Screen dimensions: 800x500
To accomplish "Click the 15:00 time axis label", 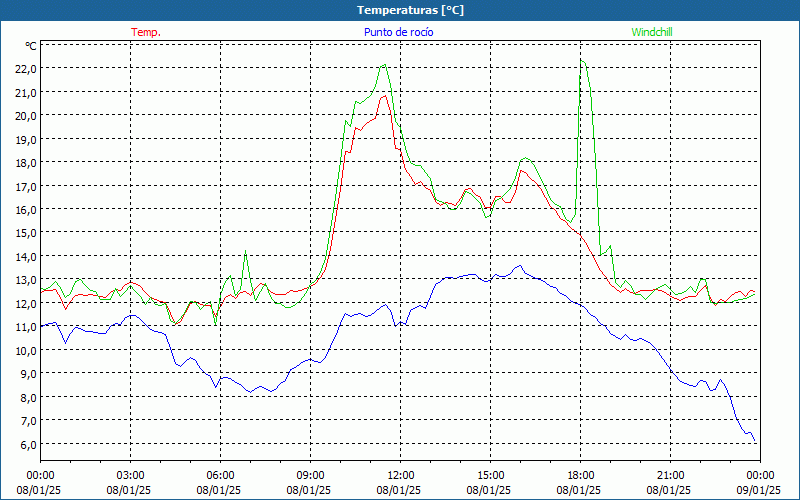I will (x=491, y=476).
